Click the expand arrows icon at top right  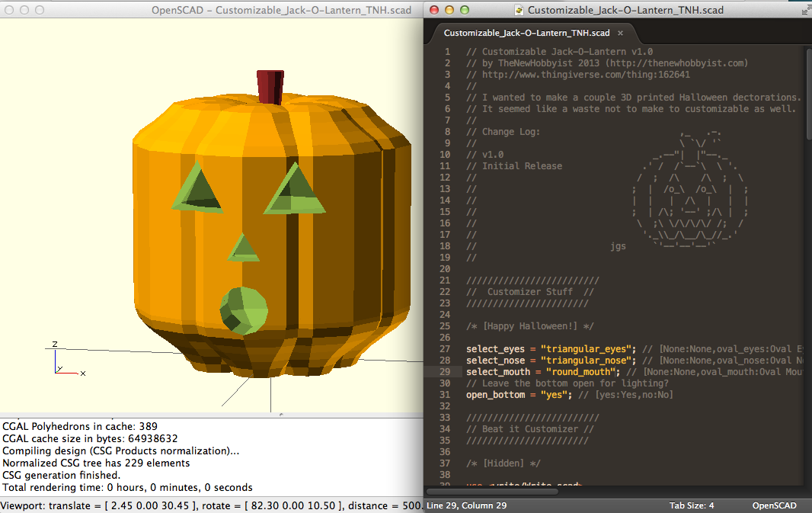(x=805, y=10)
